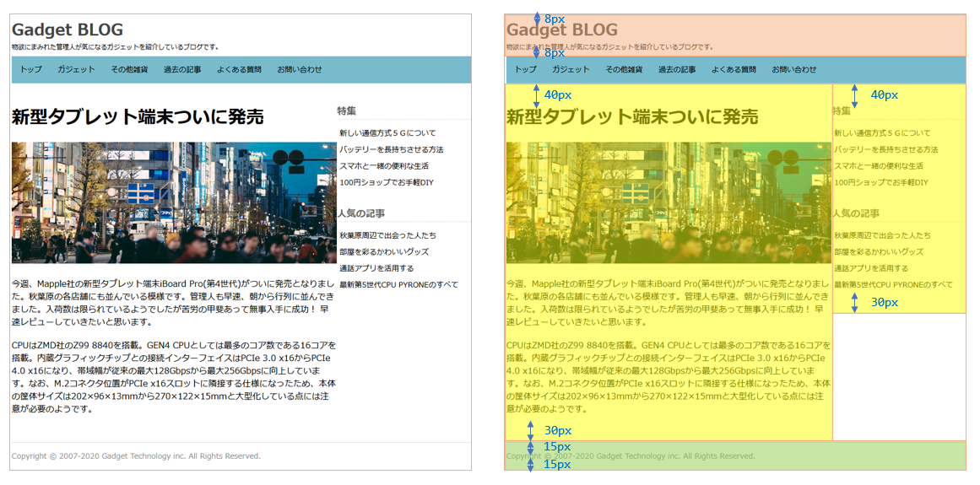Click the Gadget BLOG title in the orange-highlighted header
Screen dimensions: 980x485
562,30
